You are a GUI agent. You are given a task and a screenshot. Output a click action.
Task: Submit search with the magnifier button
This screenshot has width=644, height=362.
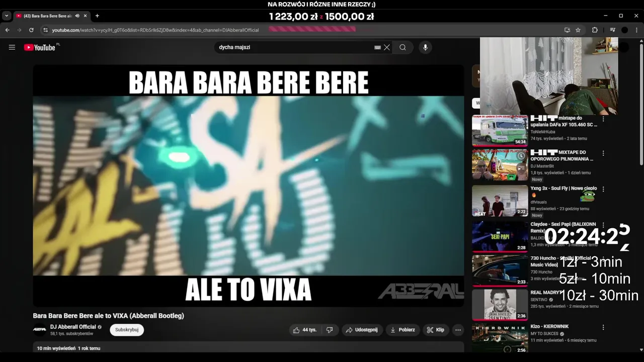click(x=403, y=47)
